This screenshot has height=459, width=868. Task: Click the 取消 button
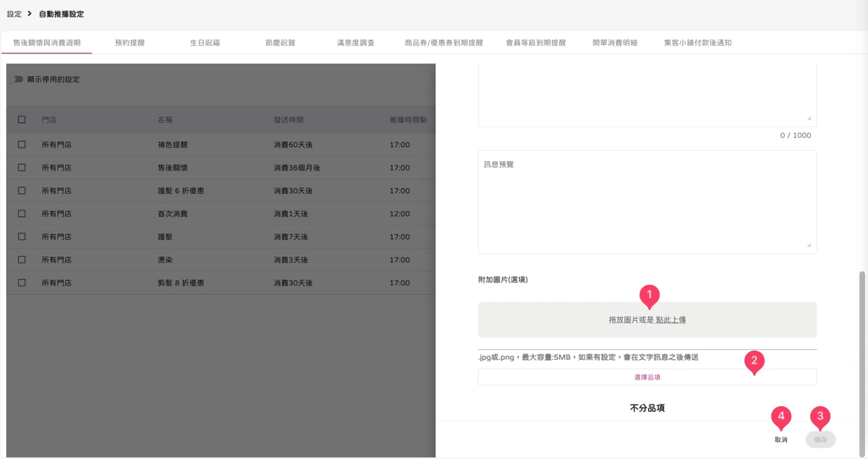tap(781, 439)
